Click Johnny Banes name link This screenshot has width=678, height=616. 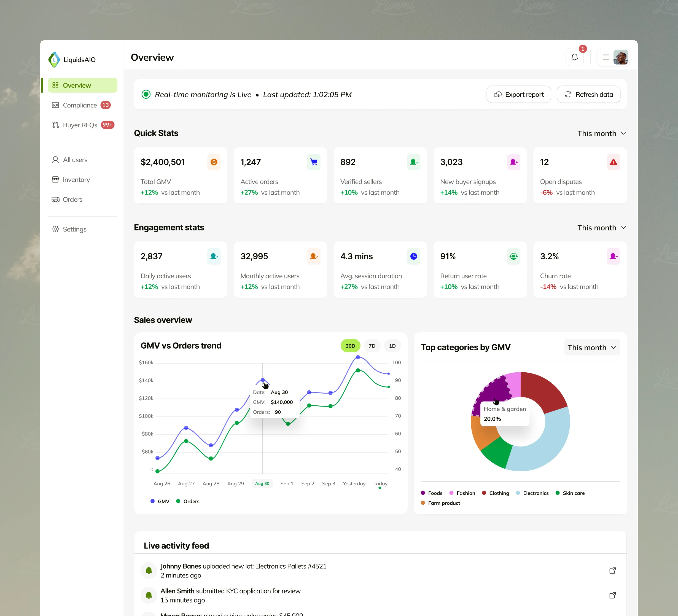click(181, 566)
